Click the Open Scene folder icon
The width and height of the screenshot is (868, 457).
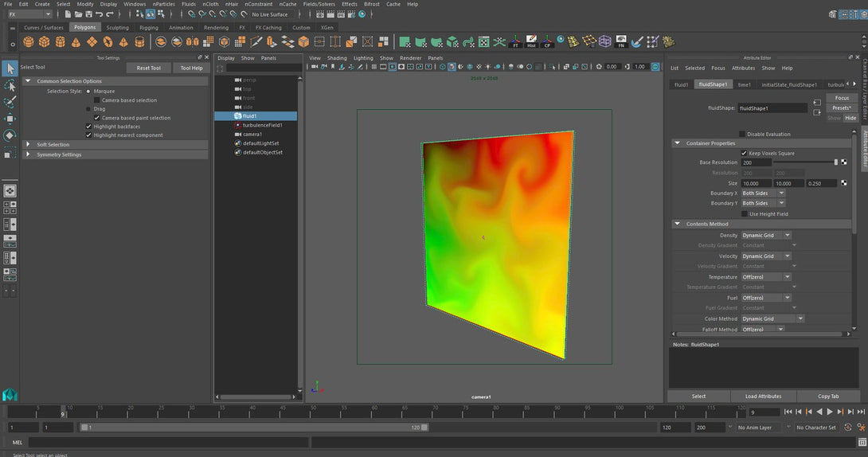pyautogui.click(x=78, y=14)
